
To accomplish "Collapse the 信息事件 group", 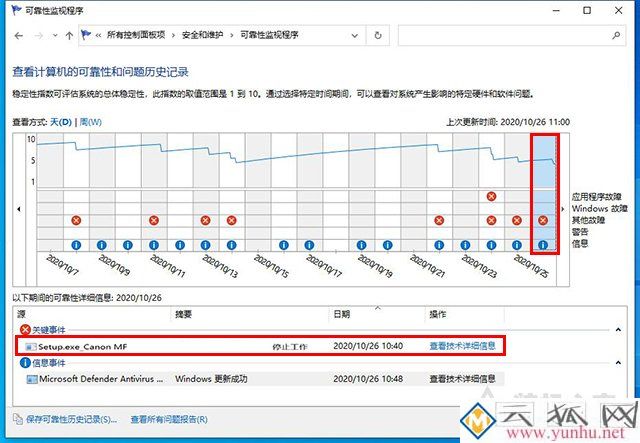I will tap(618, 363).
